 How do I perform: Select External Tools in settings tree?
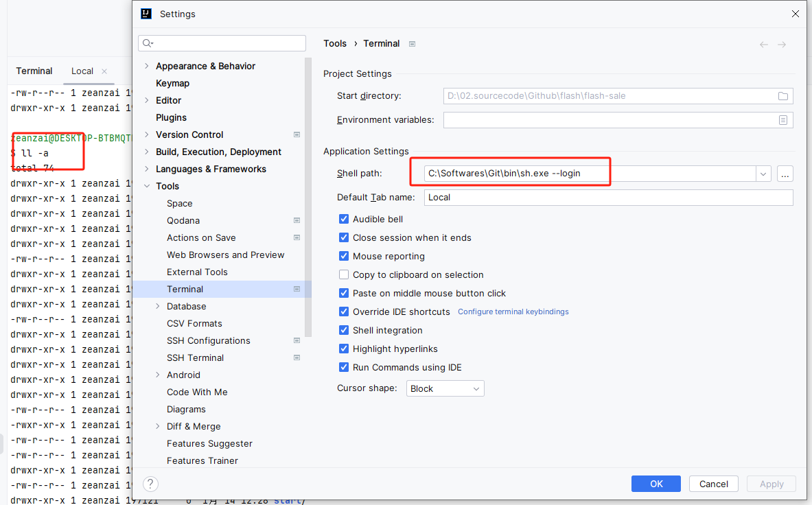pos(197,272)
